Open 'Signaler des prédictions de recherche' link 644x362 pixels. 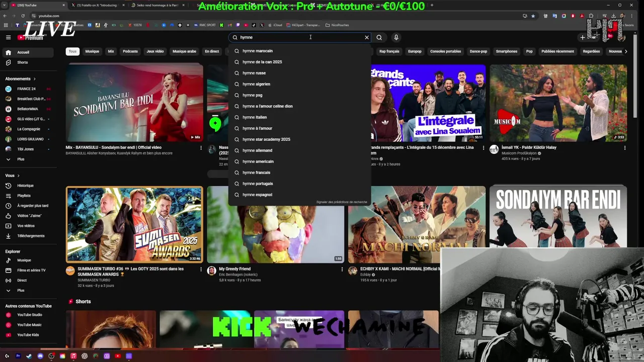[x=342, y=202]
